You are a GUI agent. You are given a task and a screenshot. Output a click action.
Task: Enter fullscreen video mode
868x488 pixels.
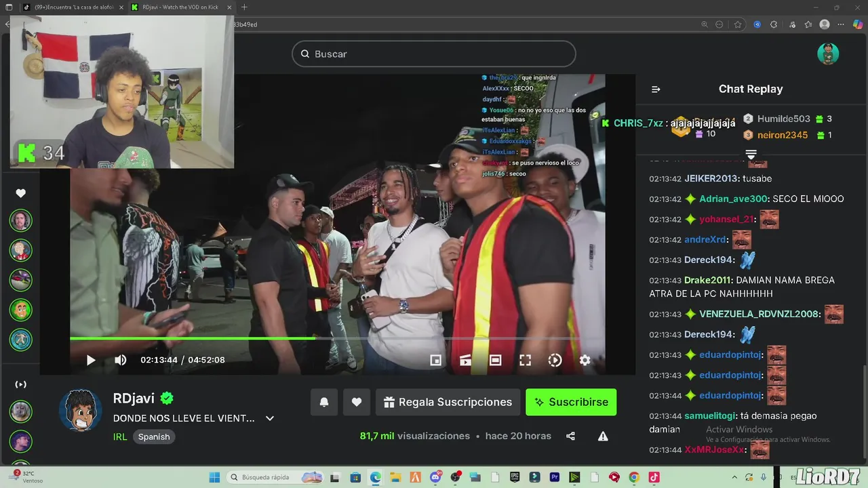(x=526, y=361)
